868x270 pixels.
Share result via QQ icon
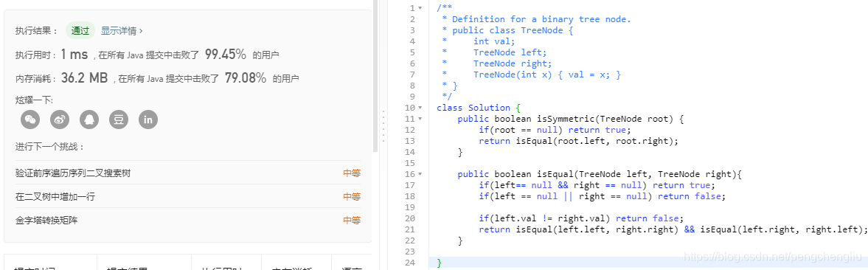[89, 119]
